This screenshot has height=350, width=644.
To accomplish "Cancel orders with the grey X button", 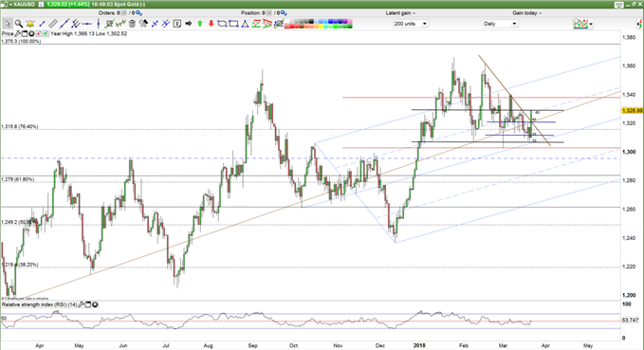I will [x=124, y=13].
